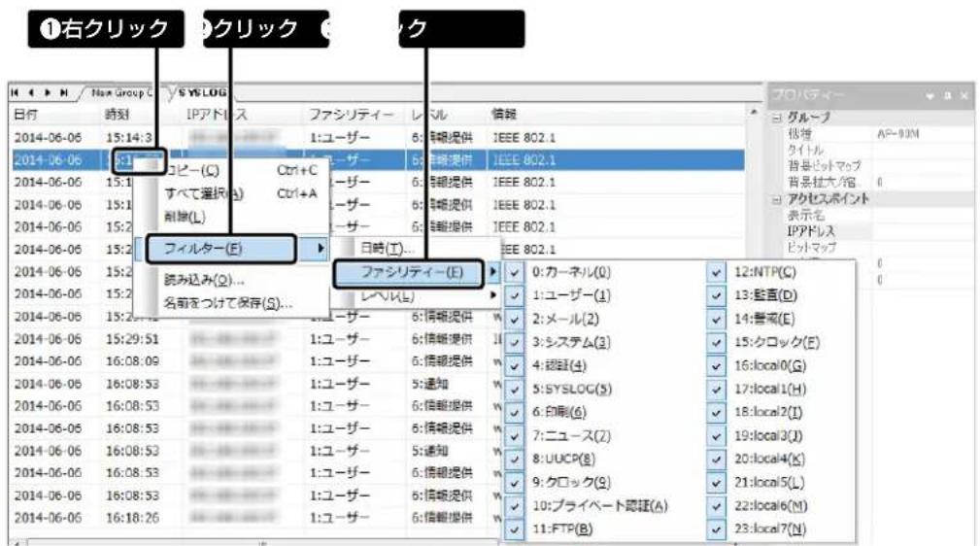Toggle facility 12:NTP checkbox
980x546 pixels.
(x=716, y=273)
